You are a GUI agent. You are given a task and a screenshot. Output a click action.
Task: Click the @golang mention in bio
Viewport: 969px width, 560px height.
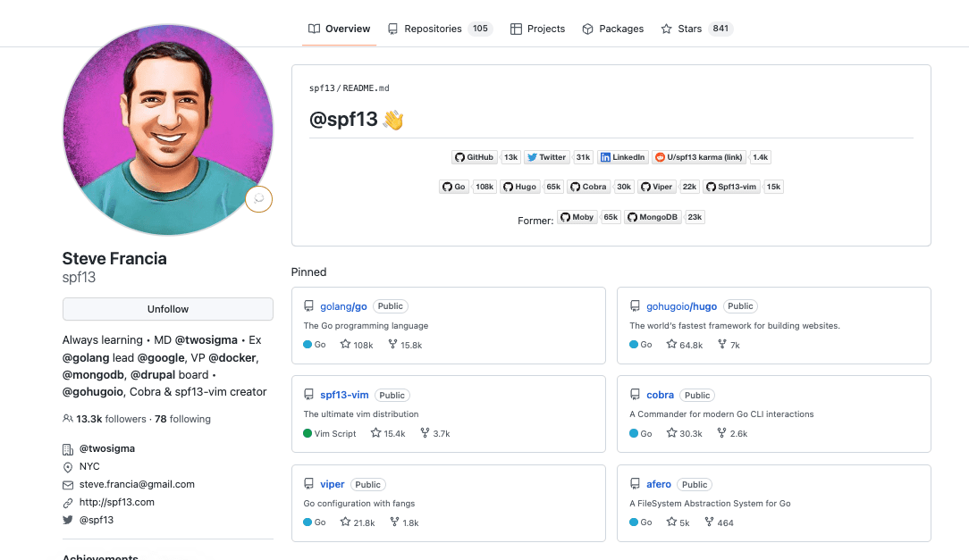[86, 357]
